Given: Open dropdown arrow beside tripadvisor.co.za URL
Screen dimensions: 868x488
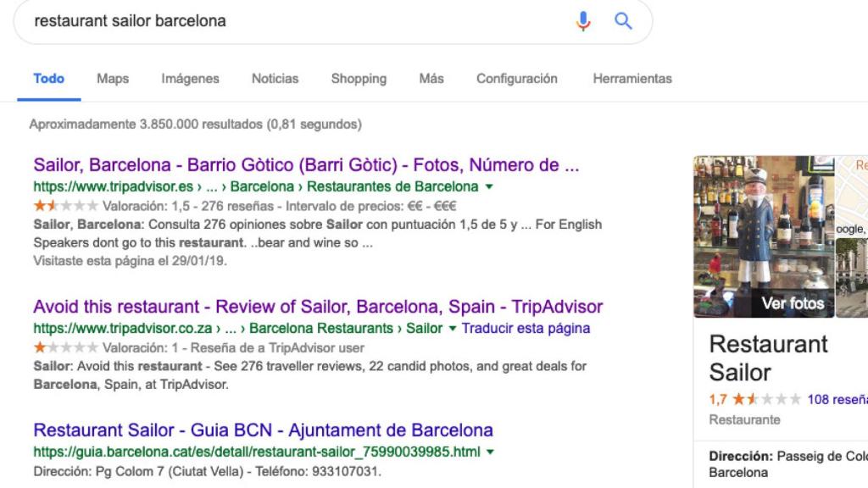Looking at the screenshot, I should (x=453, y=329).
